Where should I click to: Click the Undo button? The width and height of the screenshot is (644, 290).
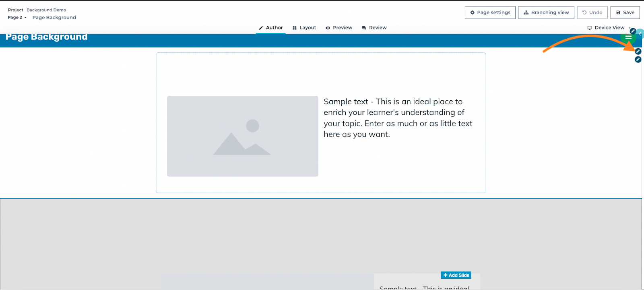point(592,12)
